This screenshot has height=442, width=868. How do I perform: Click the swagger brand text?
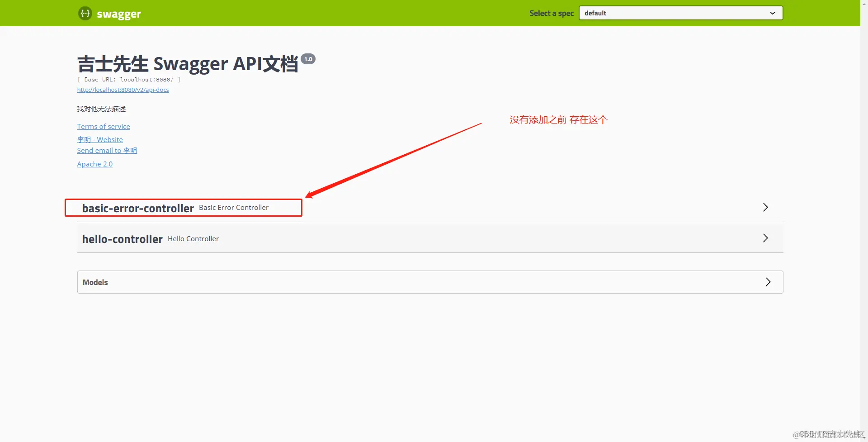pyautogui.click(x=119, y=14)
